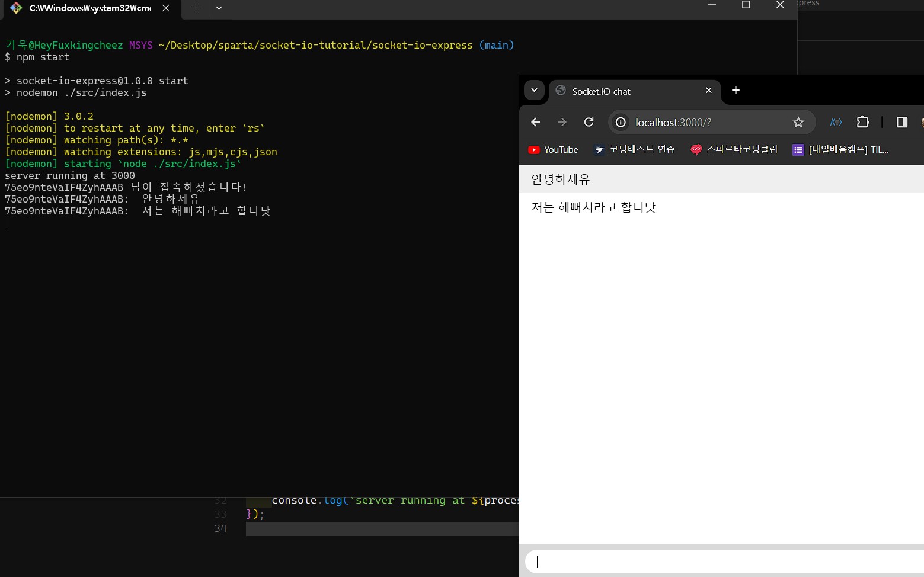Open a new browser tab
This screenshot has width=924, height=577.
tap(736, 90)
